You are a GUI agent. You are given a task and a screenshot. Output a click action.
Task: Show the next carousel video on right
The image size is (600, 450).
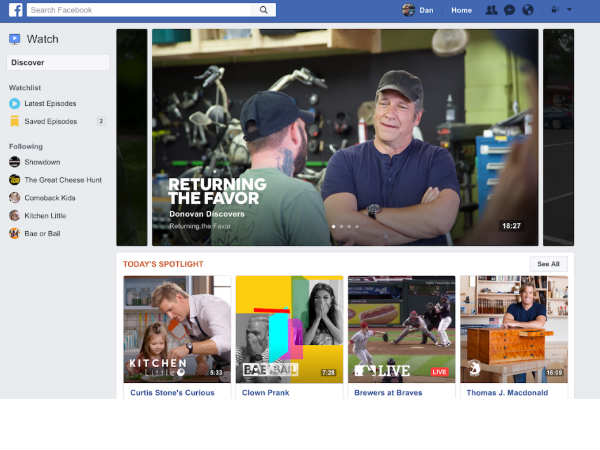tap(557, 137)
